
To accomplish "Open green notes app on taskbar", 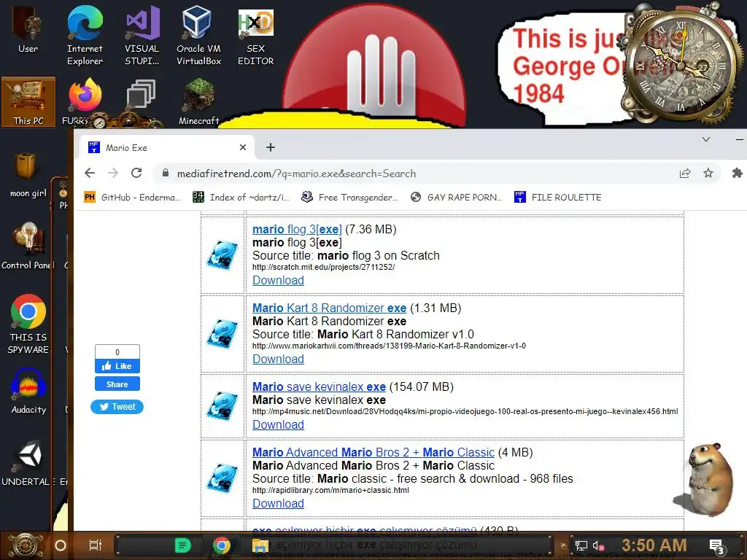I will pyautogui.click(x=182, y=545).
